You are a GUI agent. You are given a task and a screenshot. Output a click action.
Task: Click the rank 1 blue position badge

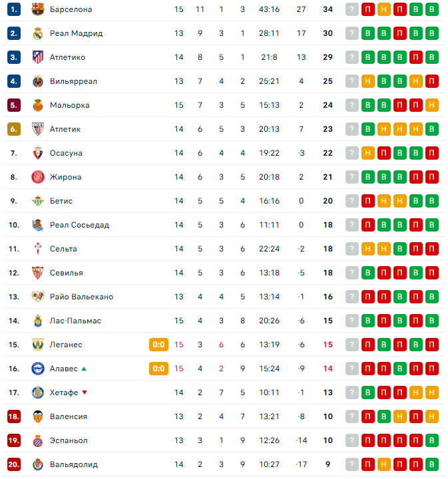point(14,9)
